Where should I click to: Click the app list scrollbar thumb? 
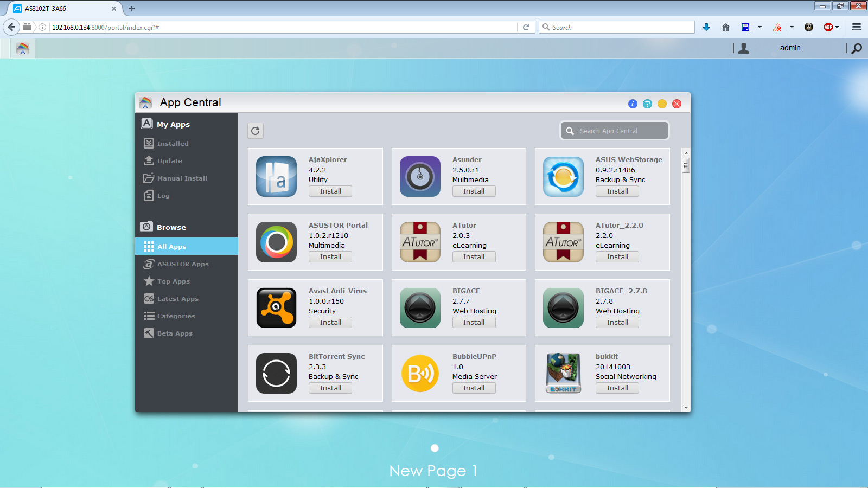[686, 165]
